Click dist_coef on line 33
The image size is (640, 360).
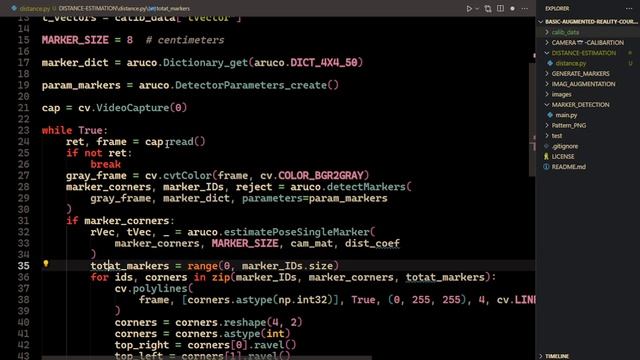tap(372, 243)
